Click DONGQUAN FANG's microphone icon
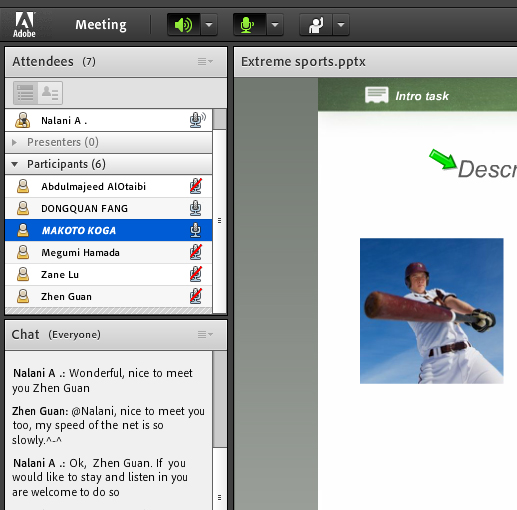This screenshot has height=510, width=517. point(196,208)
